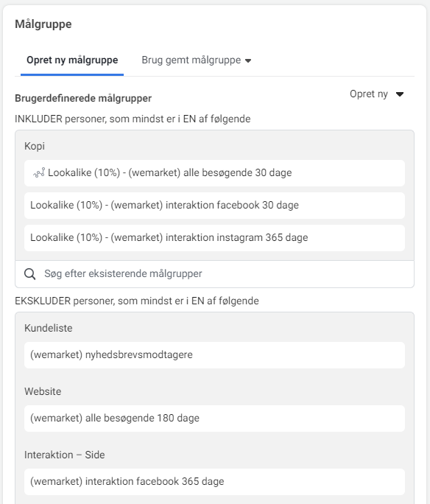Screen dimensions: 430x504
Task: Select Lookalike interaktion facebook 30 dage audience
Action: [214, 206]
